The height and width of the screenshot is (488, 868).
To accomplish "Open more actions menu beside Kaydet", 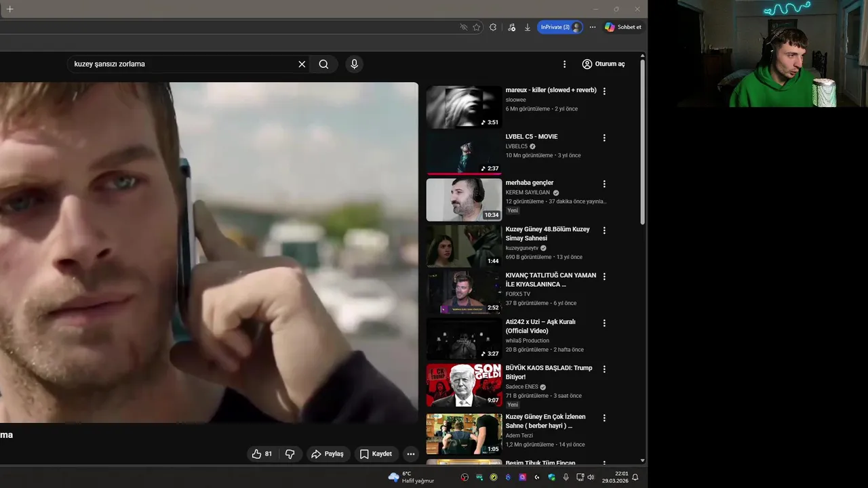I will pos(410,454).
